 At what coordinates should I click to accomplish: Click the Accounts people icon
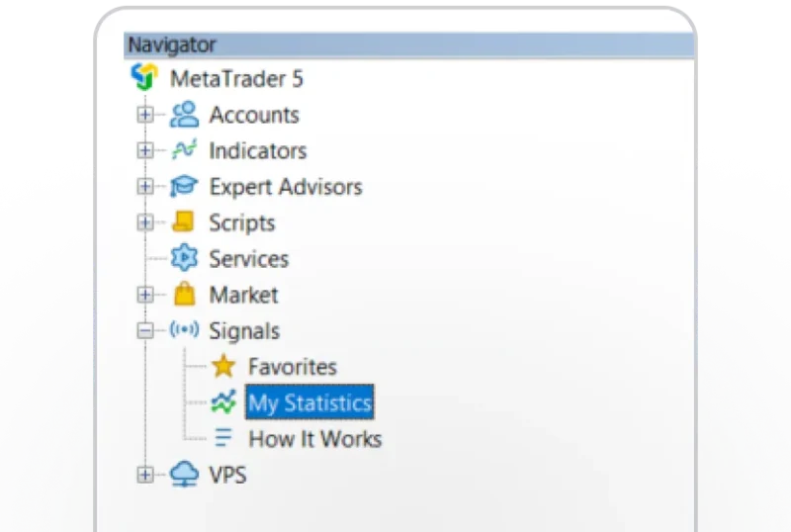point(184,115)
